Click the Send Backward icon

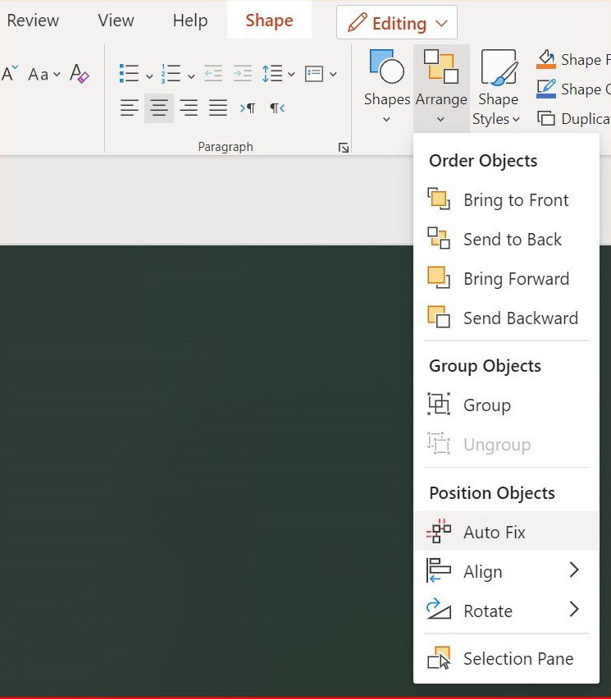(439, 317)
